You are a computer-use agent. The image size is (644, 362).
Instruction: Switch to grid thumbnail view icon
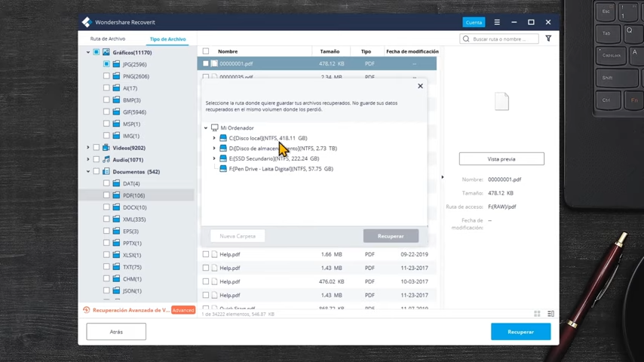tap(537, 314)
